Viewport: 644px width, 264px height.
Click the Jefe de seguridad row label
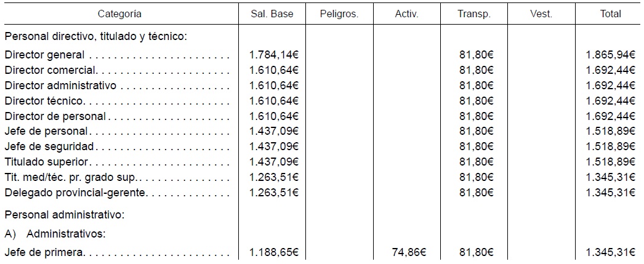click(49, 146)
